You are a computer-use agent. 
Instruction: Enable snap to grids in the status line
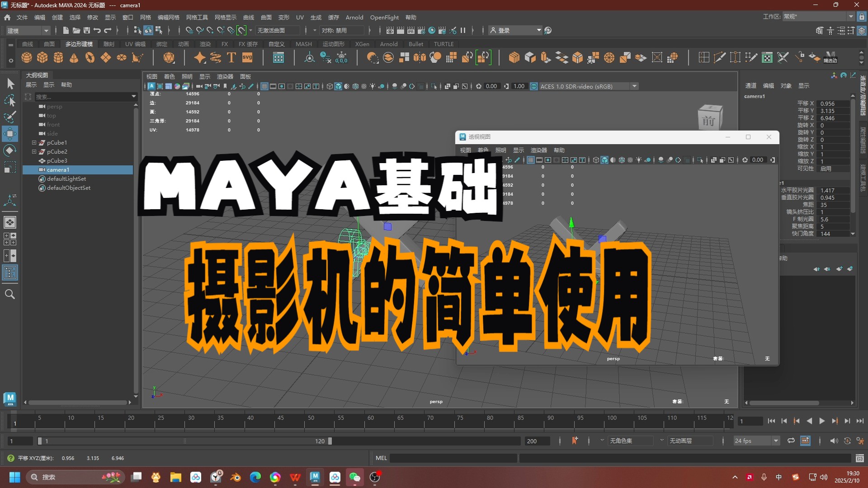tap(189, 30)
